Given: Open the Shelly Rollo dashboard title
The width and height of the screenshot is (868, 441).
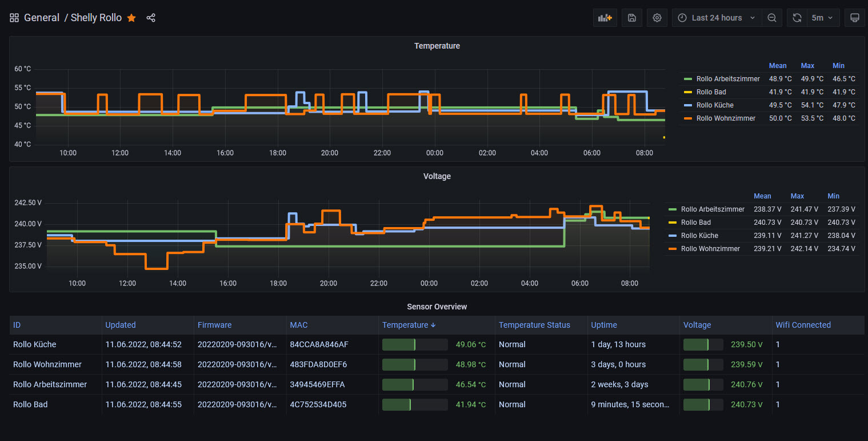Looking at the screenshot, I should 96,18.
